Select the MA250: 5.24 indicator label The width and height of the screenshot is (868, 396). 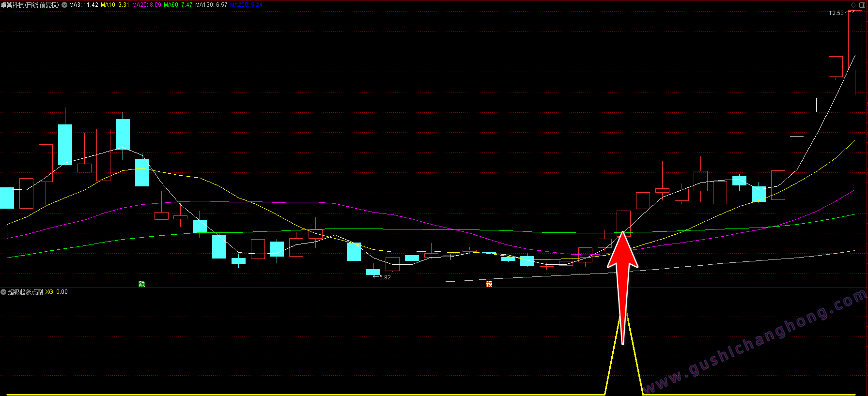tap(246, 5)
